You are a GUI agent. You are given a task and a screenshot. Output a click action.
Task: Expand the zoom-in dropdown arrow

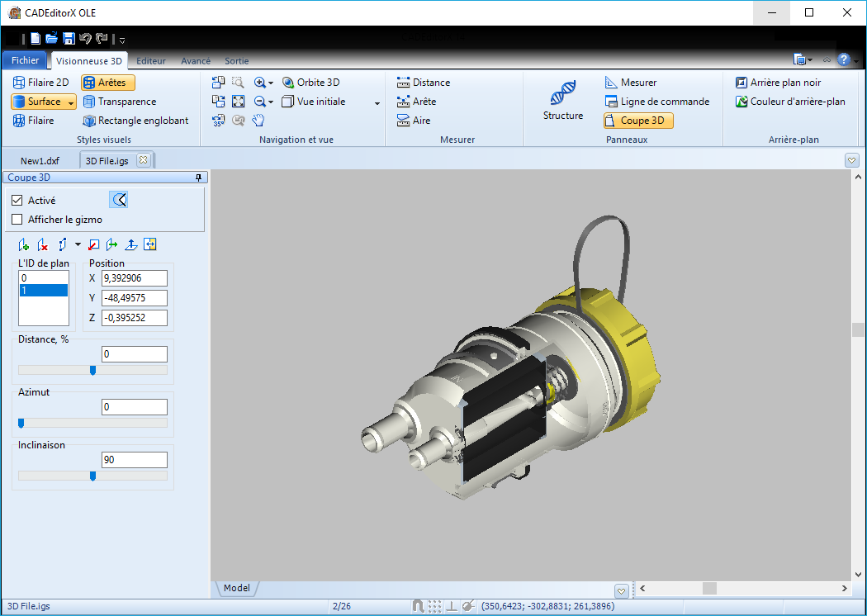tap(271, 83)
